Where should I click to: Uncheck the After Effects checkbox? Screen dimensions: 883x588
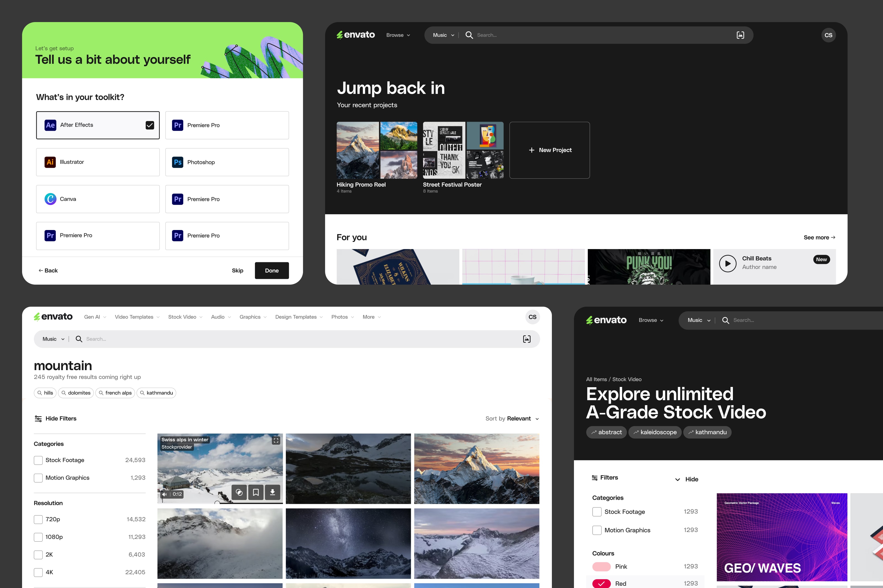point(150,125)
